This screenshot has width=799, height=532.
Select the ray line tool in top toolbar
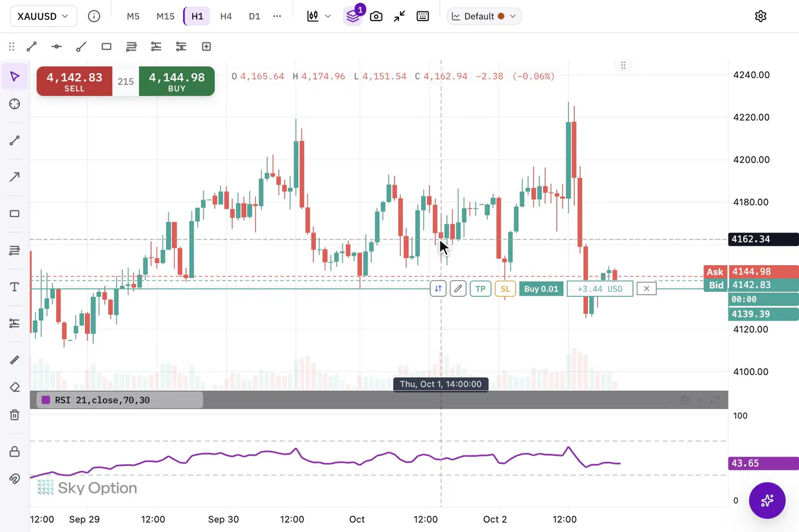pyautogui.click(x=81, y=46)
